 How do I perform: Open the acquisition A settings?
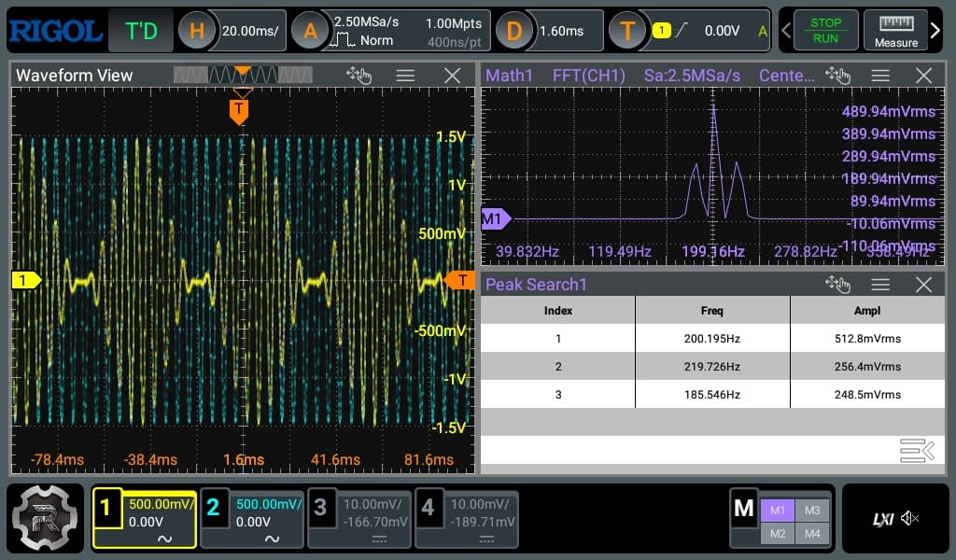click(x=310, y=31)
